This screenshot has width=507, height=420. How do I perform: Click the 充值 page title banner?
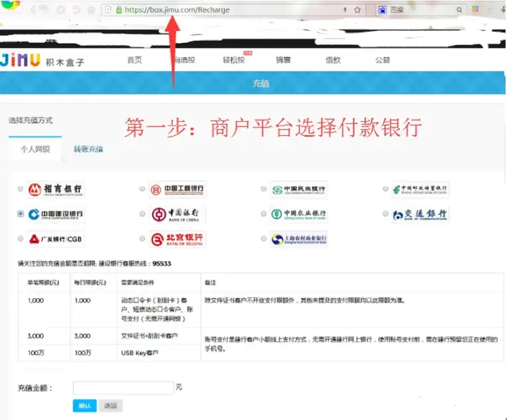coord(253,83)
